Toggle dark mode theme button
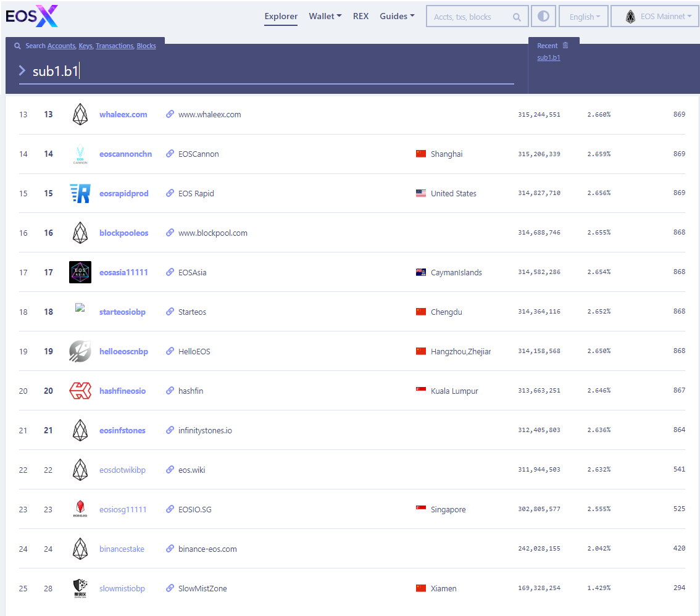Viewport: 700px width, 616px height. (x=543, y=17)
